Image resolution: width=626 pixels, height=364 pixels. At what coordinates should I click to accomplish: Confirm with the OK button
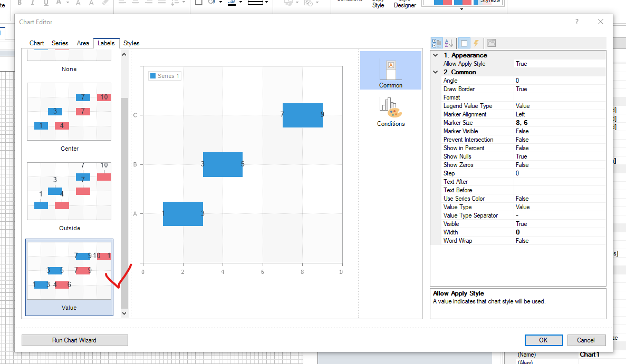pos(543,340)
